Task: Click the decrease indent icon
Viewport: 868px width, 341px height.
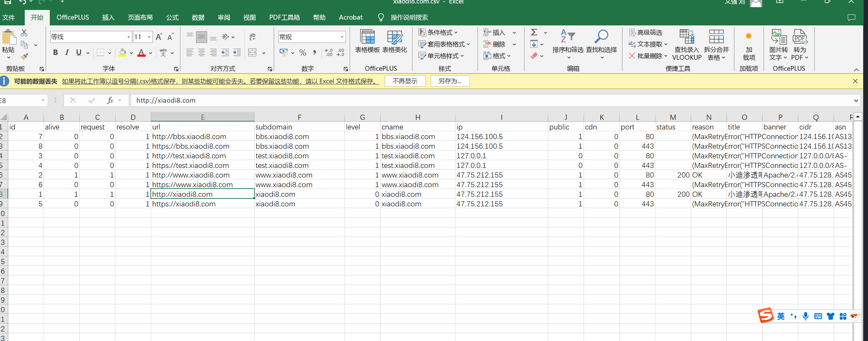Action: coord(225,53)
